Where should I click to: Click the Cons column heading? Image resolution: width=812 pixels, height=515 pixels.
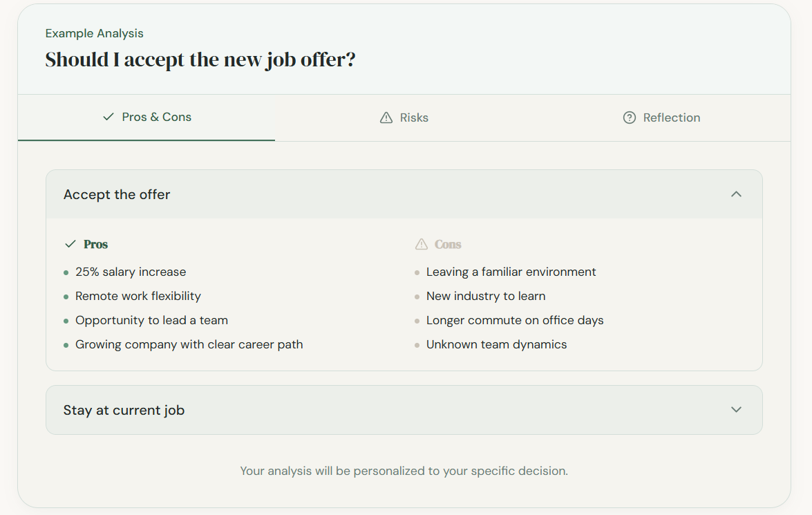448,243
